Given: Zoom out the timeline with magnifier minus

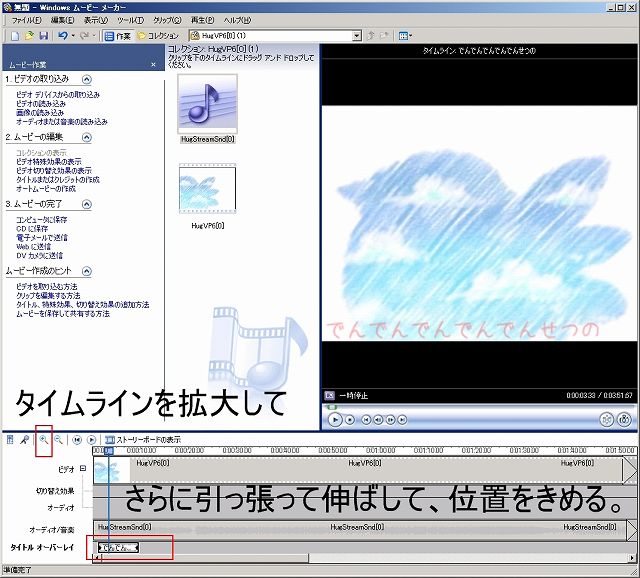Looking at the screenshot, I should point(58,440).
